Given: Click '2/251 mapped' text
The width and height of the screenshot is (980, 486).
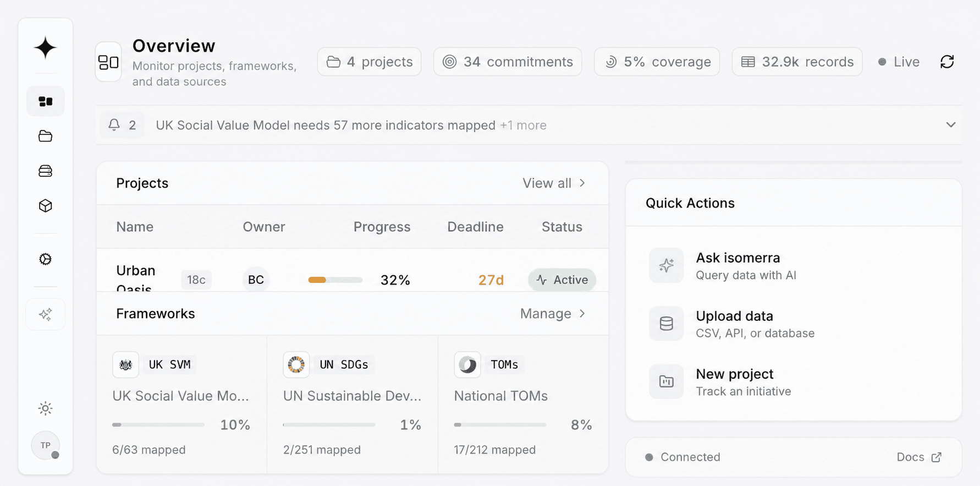Looking at the screenshot, I should pyautogui.click(x=322, y=450).
